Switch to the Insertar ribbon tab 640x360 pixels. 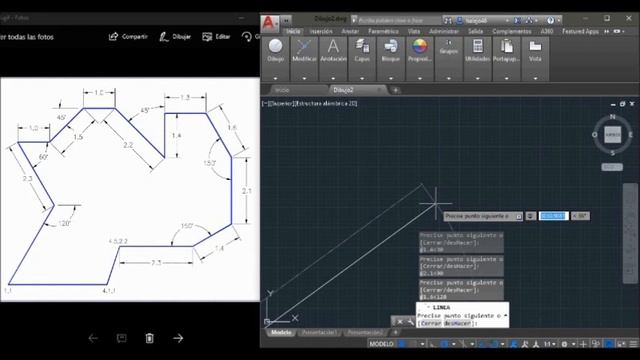pyautogui.click(x=321, y=31)
